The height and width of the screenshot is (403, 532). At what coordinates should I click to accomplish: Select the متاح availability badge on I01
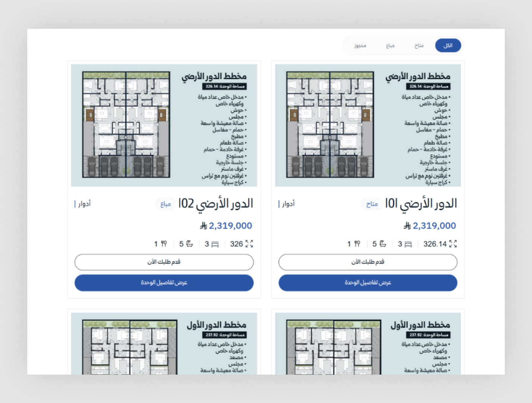pos(372,204)
